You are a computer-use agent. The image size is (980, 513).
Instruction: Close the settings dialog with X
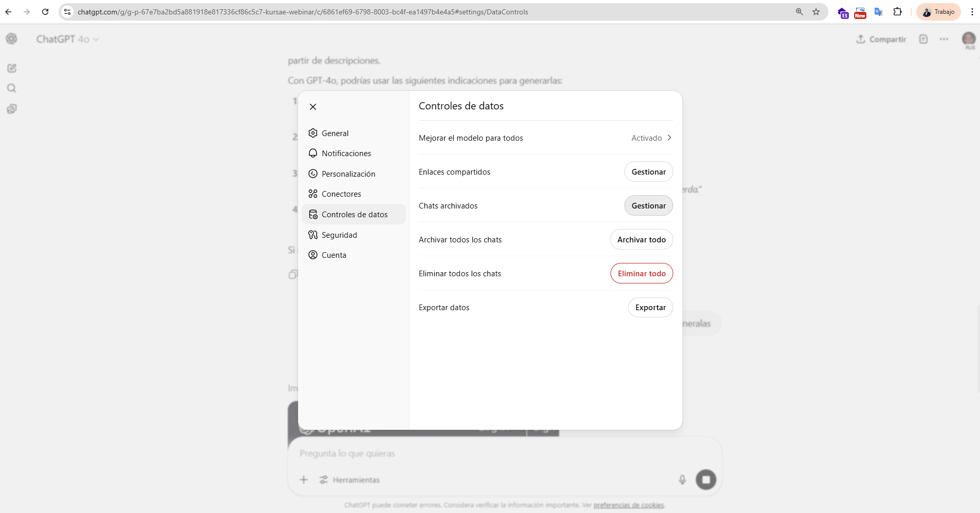pyautogui.click(x=313, y=107)
